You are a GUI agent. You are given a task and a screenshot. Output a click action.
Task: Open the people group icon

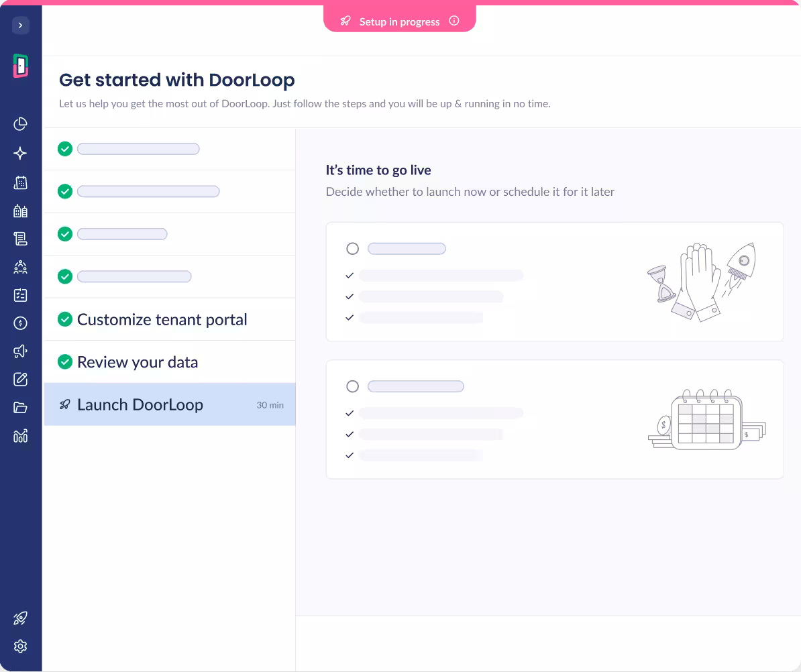(20, 267)
